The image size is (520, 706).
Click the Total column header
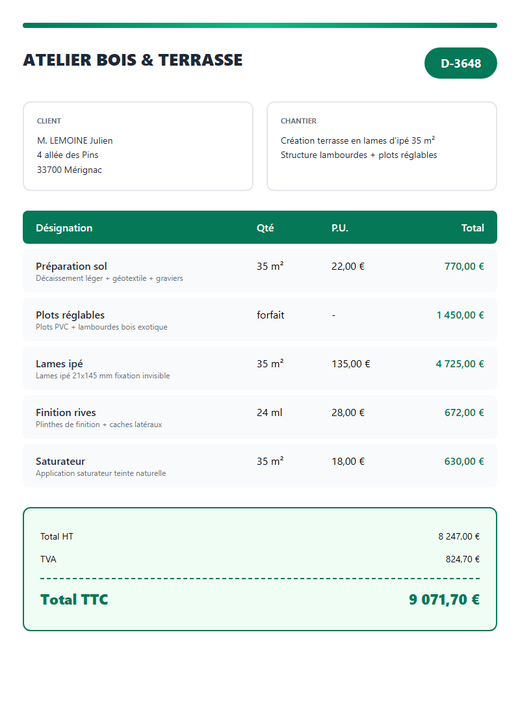[x=472, y=228]
